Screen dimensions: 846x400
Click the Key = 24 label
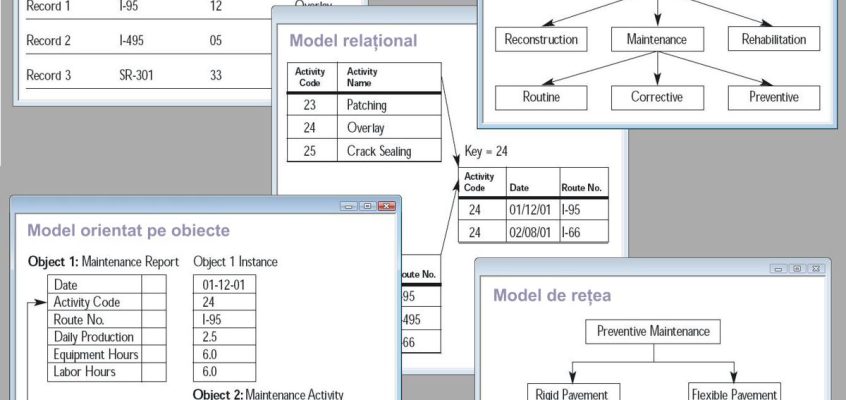point(486,152)
